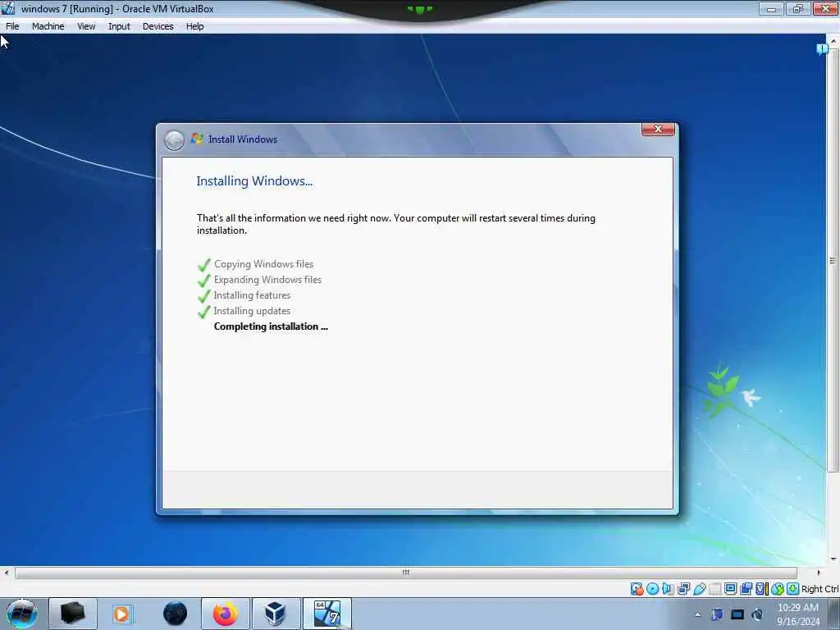
Task: Launch the orange media player taskbar icon
Action: pos(121,614)
